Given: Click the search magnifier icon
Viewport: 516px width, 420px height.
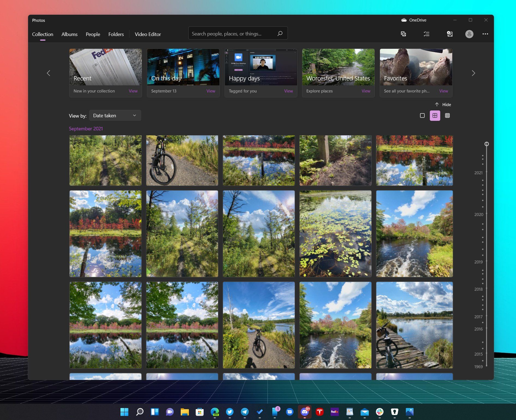Looking at the screenshot, I should (280, 33).
